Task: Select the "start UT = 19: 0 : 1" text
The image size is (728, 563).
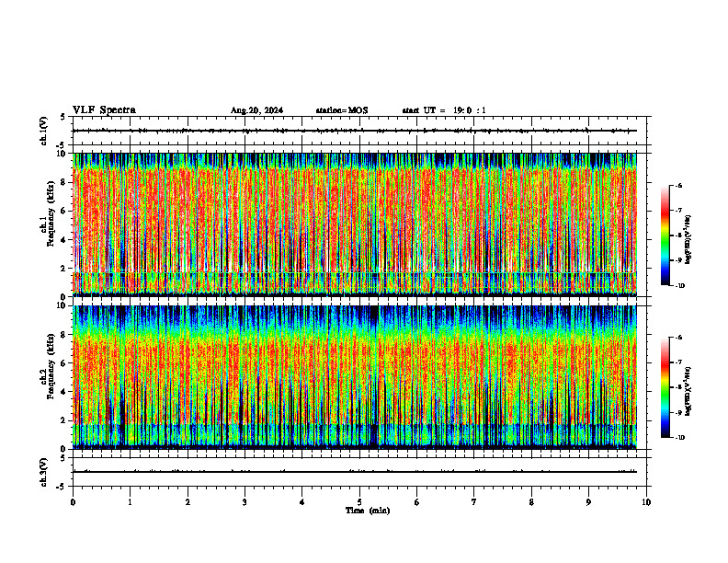Action: point(444,110)
